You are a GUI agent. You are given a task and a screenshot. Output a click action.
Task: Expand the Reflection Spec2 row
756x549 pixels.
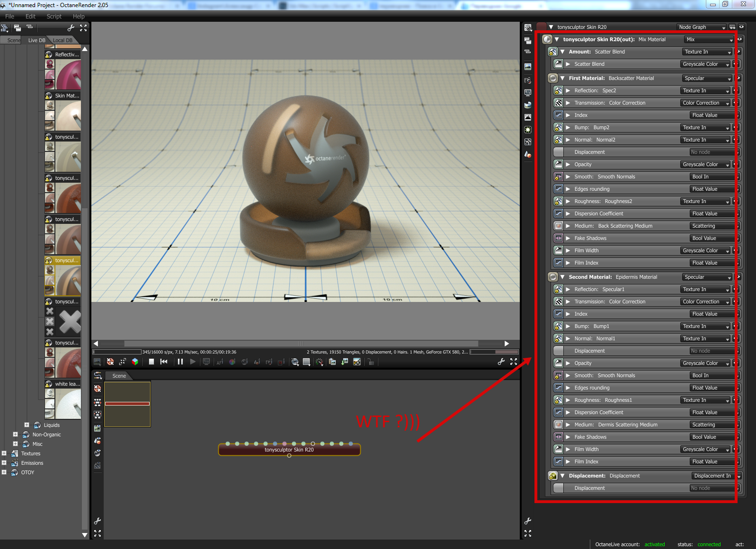(568, 90)
